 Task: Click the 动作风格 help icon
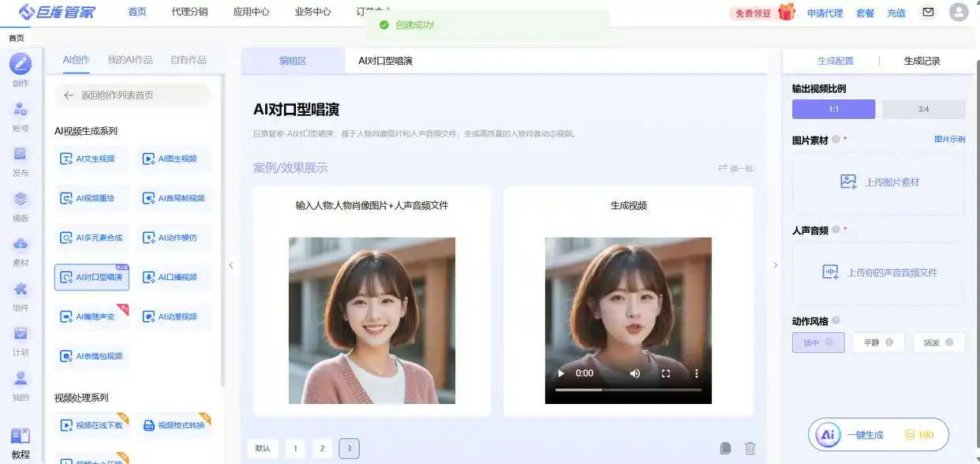[836, 320]
